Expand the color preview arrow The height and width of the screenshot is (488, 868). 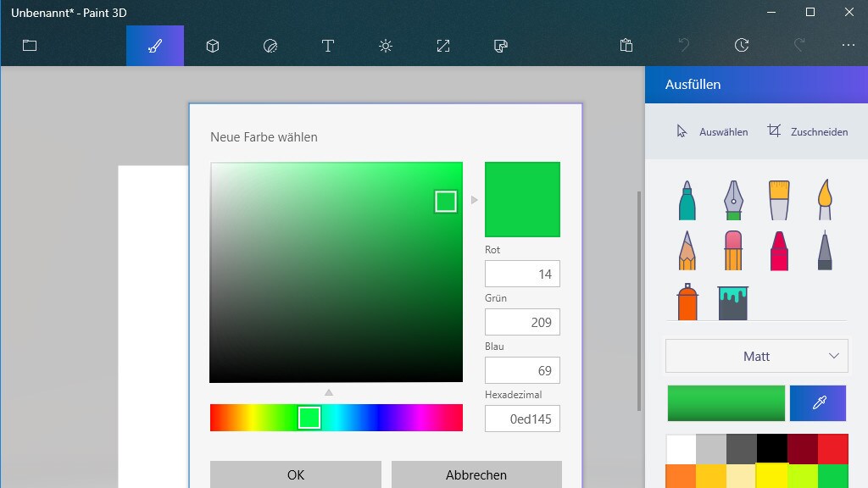coord(474,201)
